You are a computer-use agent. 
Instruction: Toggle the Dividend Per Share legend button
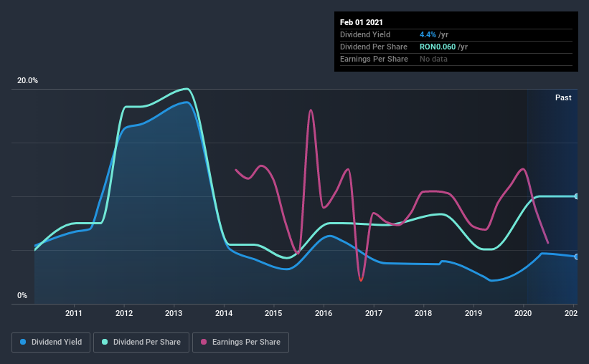pyautogui.click(x=141, y=343)
